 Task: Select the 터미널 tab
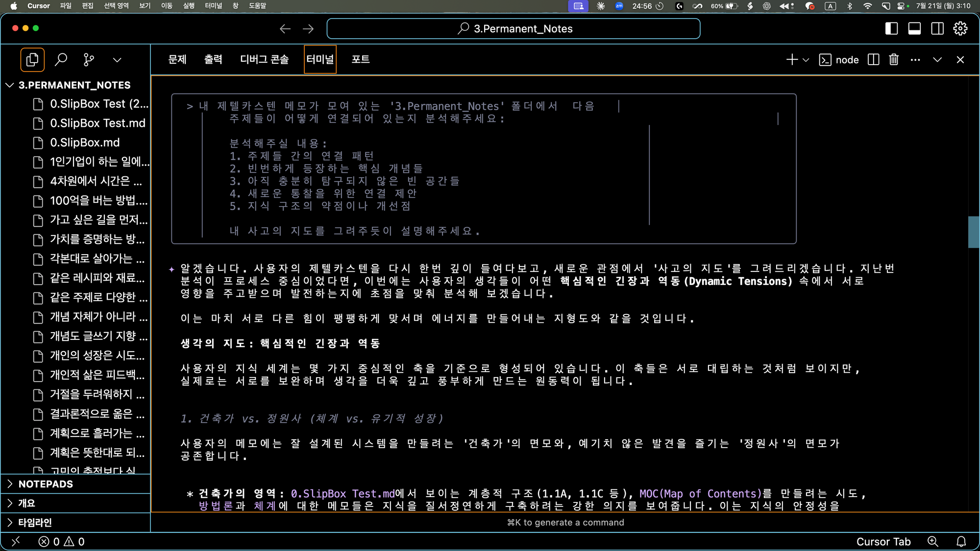(320, 59)
